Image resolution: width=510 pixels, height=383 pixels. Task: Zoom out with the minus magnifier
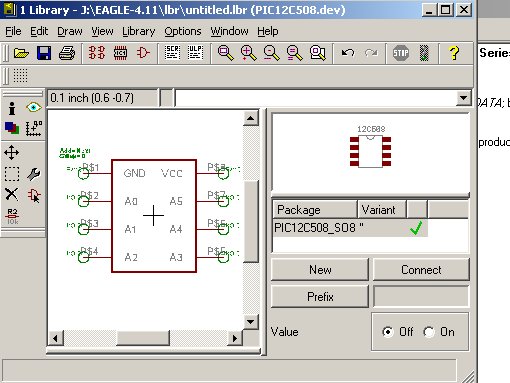click(272, 53)
